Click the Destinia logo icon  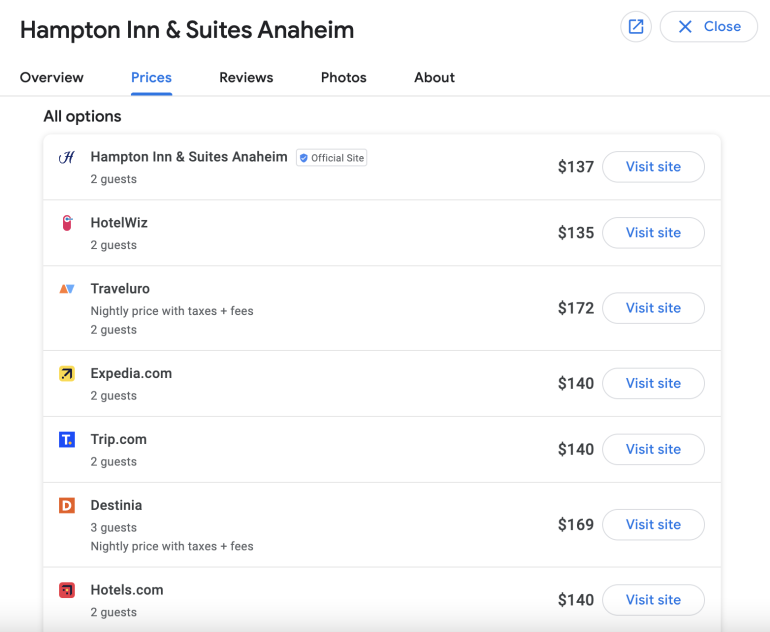click(x=67, y=506)
